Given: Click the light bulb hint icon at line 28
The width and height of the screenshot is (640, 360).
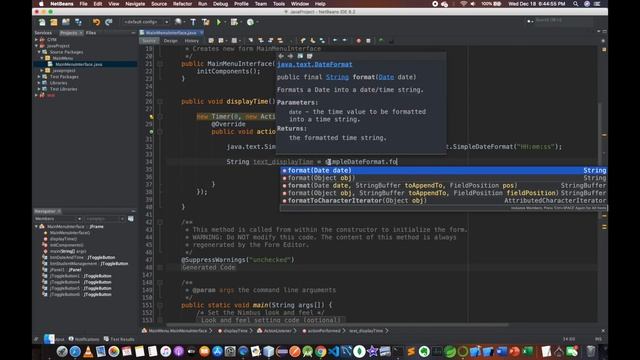Looking at the screenshot, I should click(x=151, y=117).
